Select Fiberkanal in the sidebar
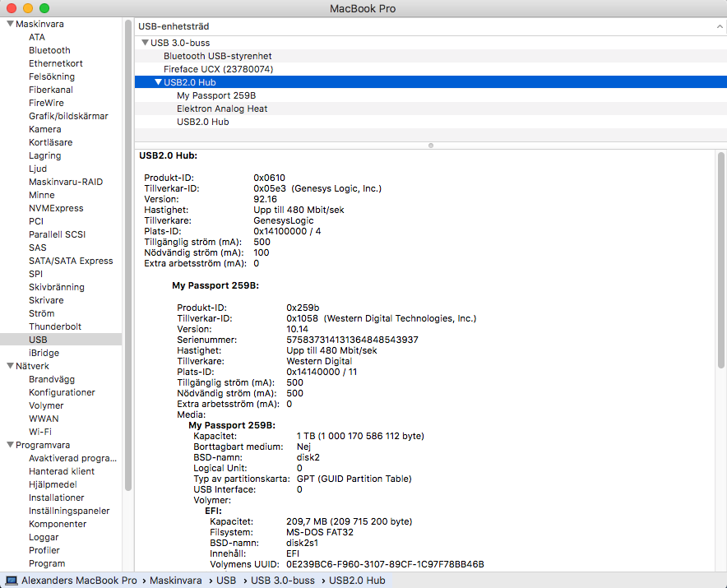The height and width of the screenshot is (588, 727). tap(51, 90)
